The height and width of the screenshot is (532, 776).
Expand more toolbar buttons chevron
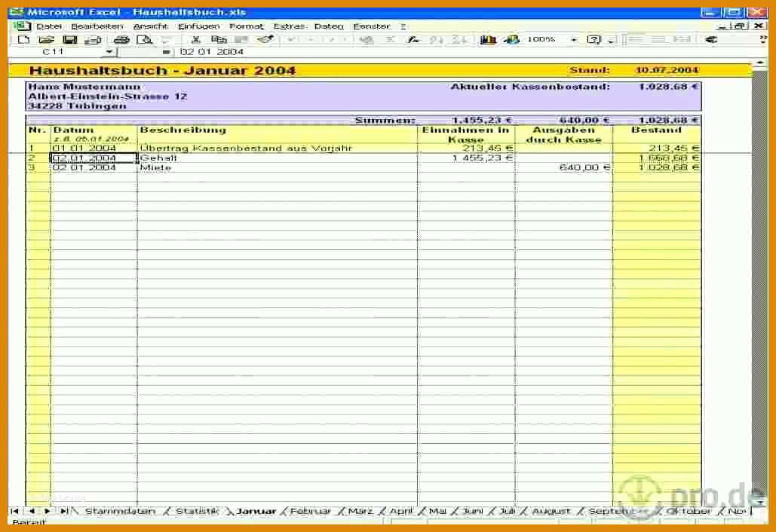pos(764,39)
